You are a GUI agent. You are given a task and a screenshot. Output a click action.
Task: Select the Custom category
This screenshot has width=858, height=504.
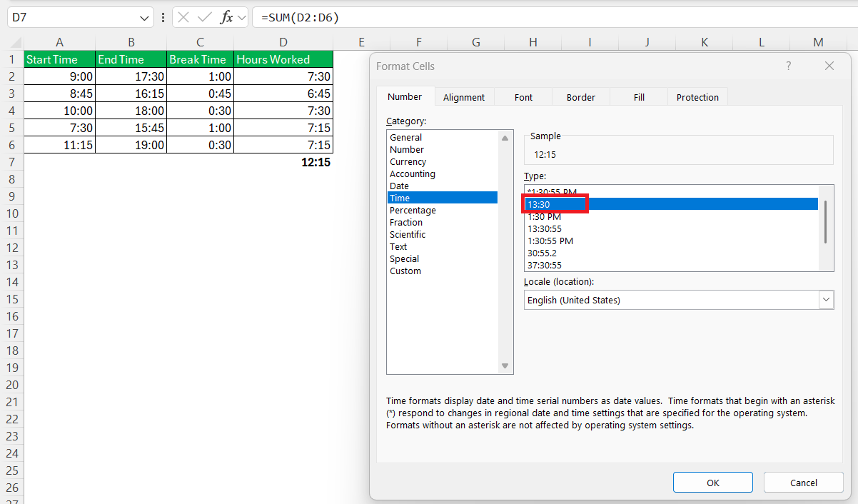click(443, 271)
